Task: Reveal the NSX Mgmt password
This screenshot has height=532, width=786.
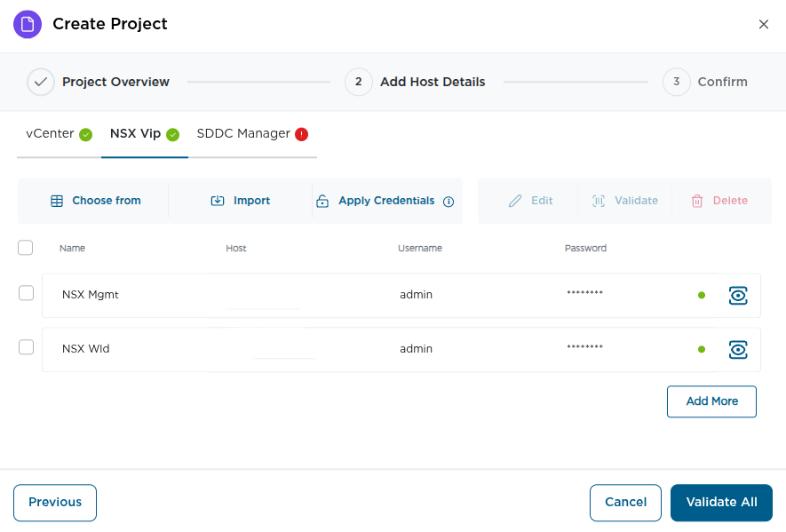Action: [738, 295]
